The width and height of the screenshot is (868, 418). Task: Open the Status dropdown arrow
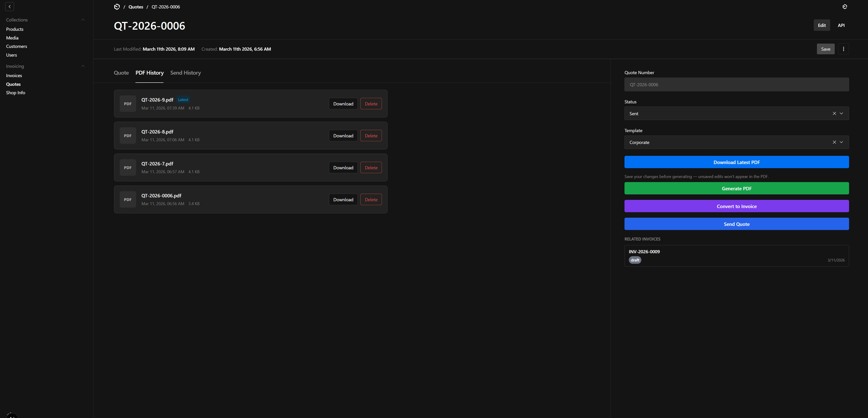[841, 114]
